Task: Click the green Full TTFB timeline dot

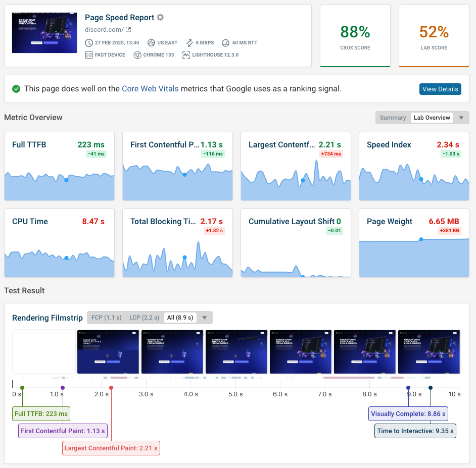Action: [22, 388]
